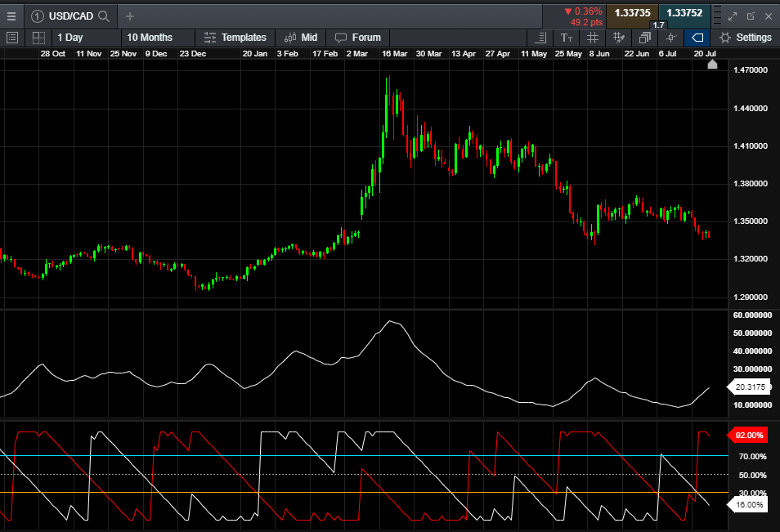780x532 pixels.
Task: Click the 1.470000 price axis label
Action: pos(750,70)
